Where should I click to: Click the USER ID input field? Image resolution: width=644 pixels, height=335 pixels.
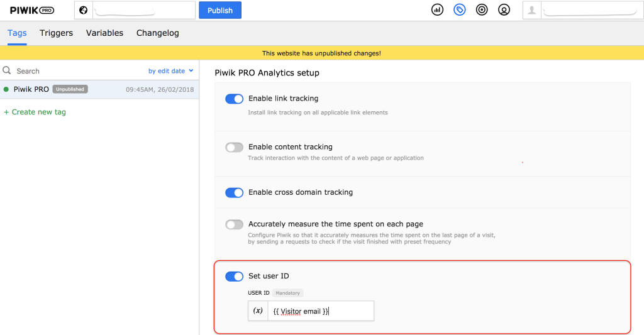coord(321,310)
